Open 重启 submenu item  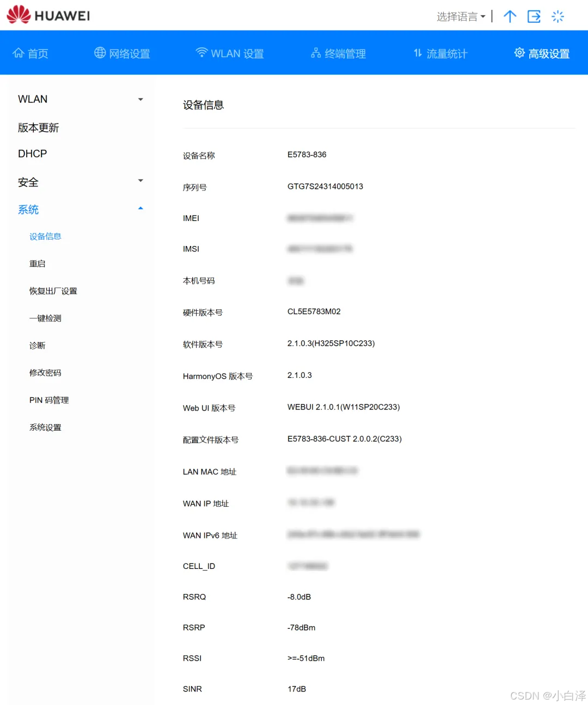(x=38, y=263)
